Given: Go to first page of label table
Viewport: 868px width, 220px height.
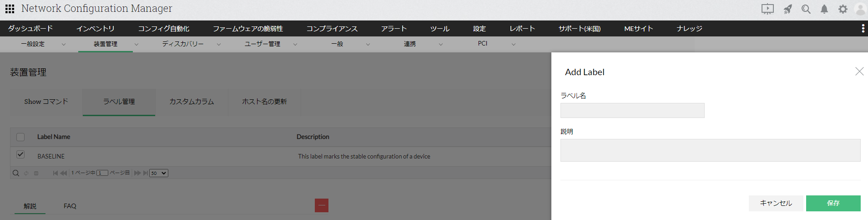Looking at the screenshot, I should [x=56, y=173].
